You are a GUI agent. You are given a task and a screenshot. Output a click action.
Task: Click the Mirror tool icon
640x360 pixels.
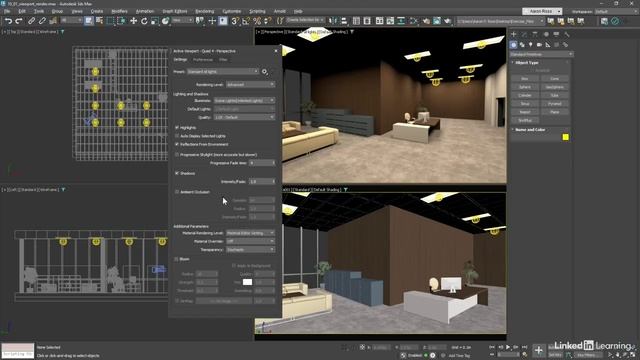coord(333,21)
